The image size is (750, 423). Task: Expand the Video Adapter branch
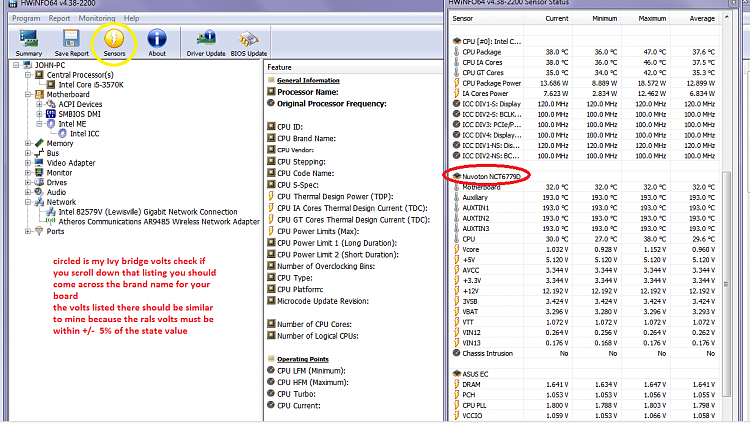28,163
